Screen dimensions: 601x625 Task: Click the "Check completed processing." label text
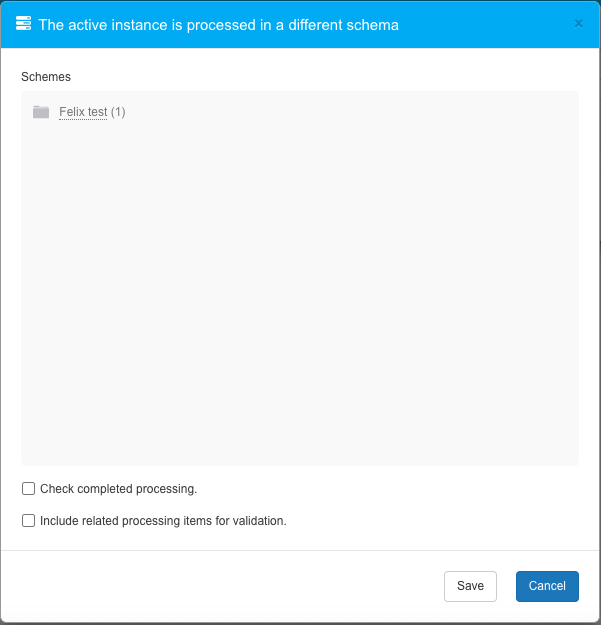[x=118, y=489]
